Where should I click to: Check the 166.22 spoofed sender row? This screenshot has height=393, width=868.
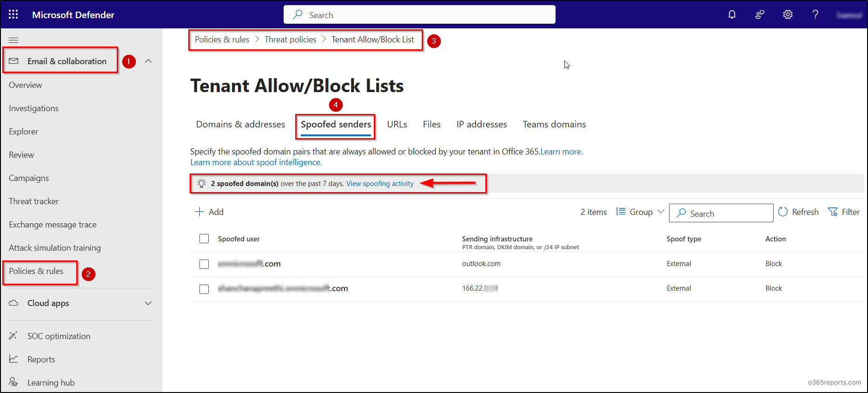(204, 289)
